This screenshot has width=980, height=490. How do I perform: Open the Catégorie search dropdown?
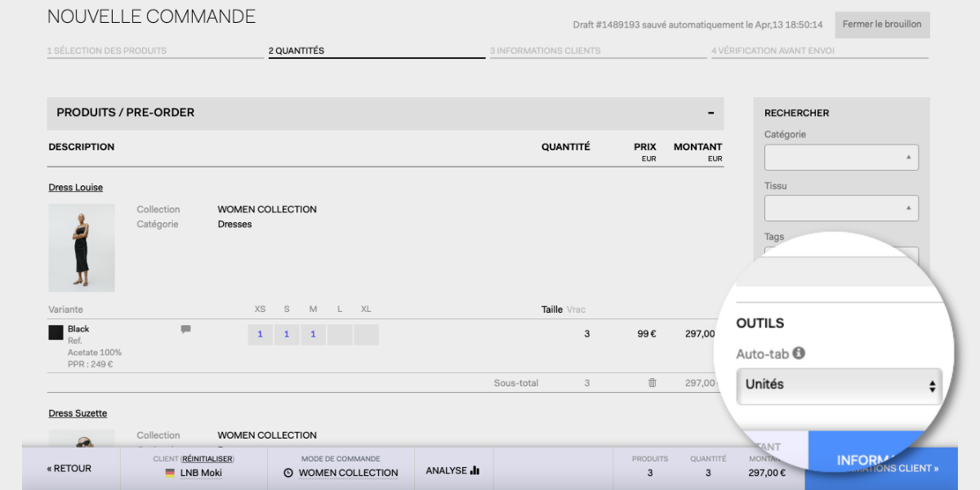[x=841, y=158]
